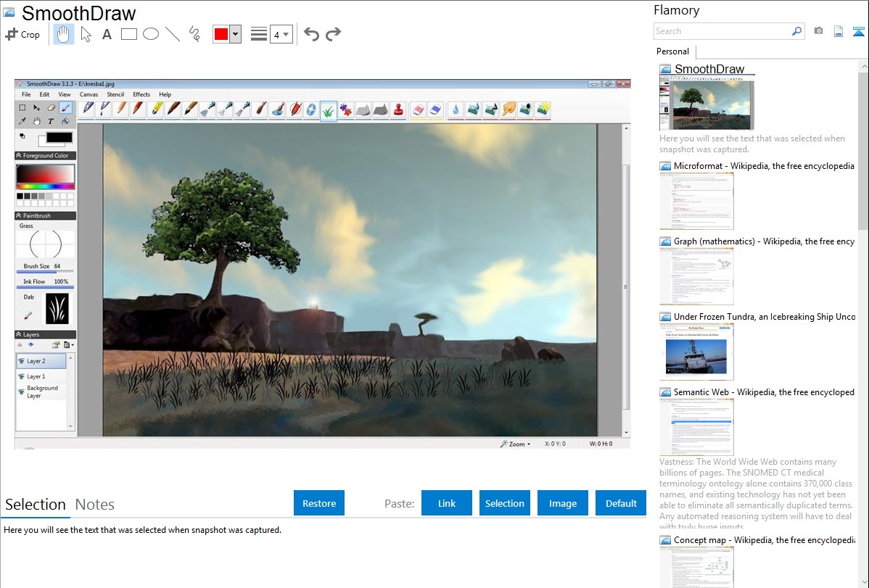Choose the straight line tool
This screenshot has height=588, width=869.
(x=173, y=34)
